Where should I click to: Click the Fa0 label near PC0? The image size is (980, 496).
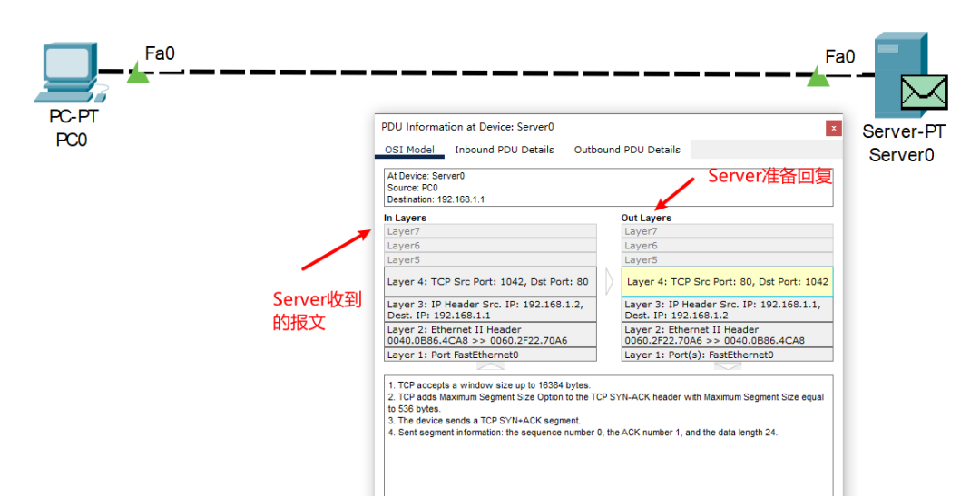(x=160, y=53)
